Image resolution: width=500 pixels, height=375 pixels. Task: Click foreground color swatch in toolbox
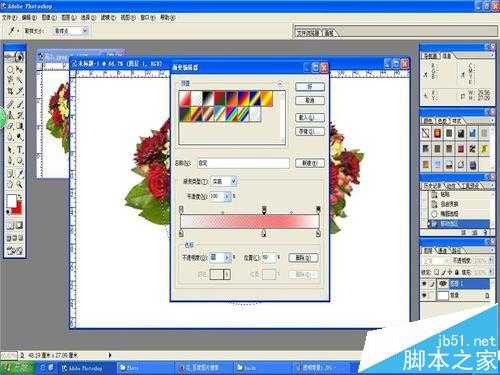[x=11, y=200]
